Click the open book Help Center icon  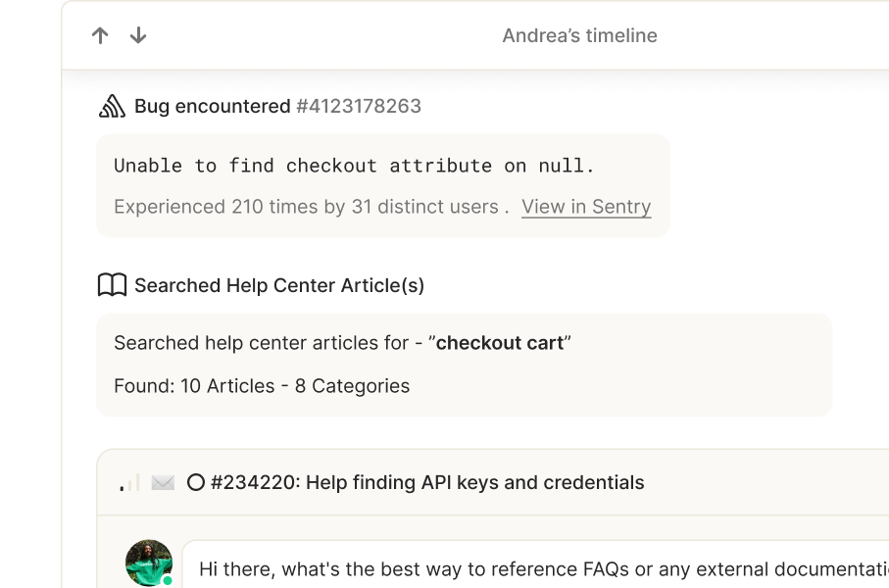pos(113,284)
